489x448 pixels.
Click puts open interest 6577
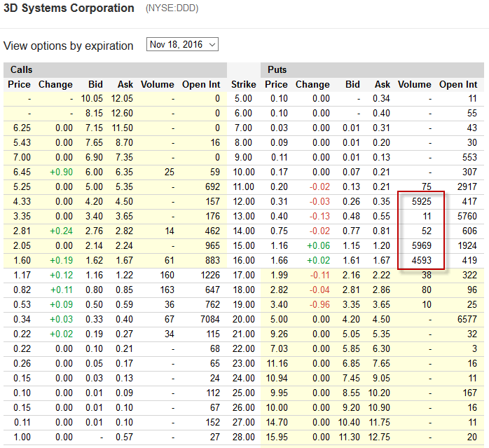(467, 320)
